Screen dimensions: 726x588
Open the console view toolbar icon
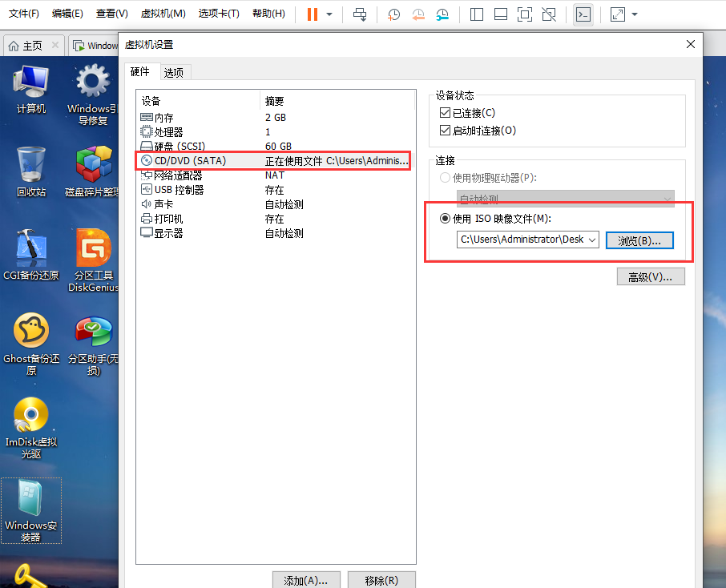click(583, 14)
